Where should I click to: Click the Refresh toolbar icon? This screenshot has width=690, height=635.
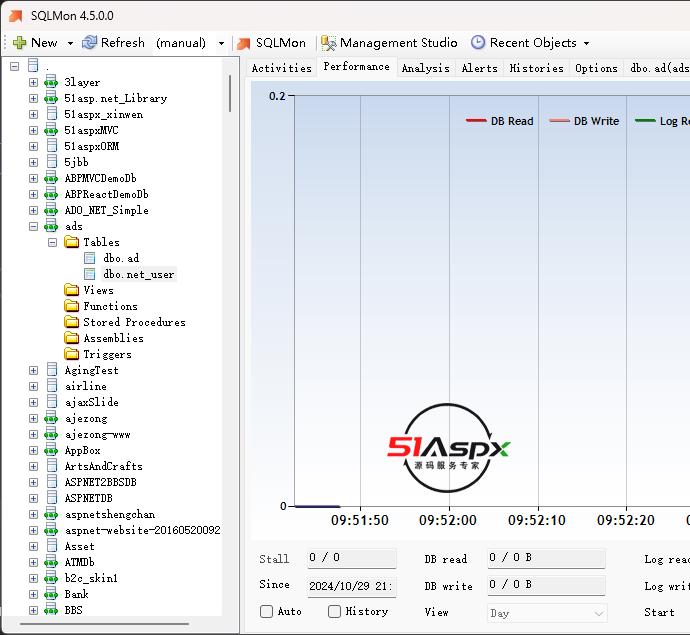pos(90,43)
